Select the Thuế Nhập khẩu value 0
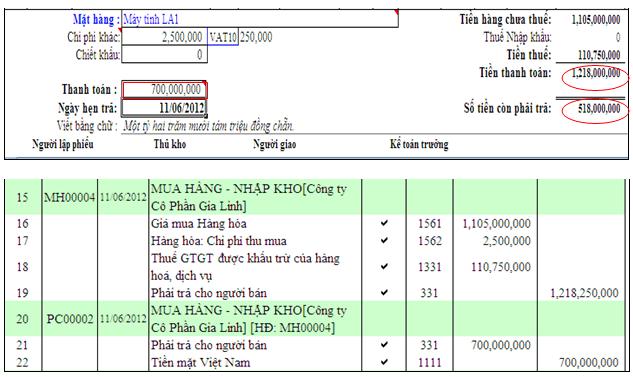Image resolution: width=633 pixels, height=377 pixels. (618, 37)
